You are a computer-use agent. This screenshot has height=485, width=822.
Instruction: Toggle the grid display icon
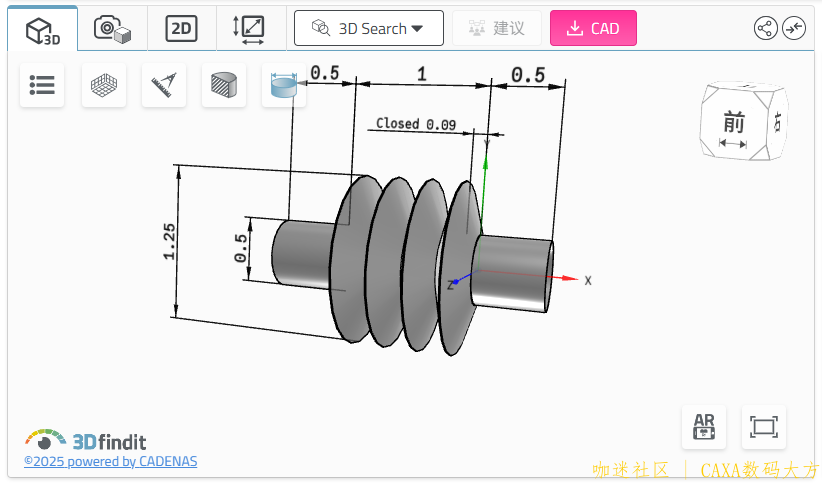click(x=104, y=85)
